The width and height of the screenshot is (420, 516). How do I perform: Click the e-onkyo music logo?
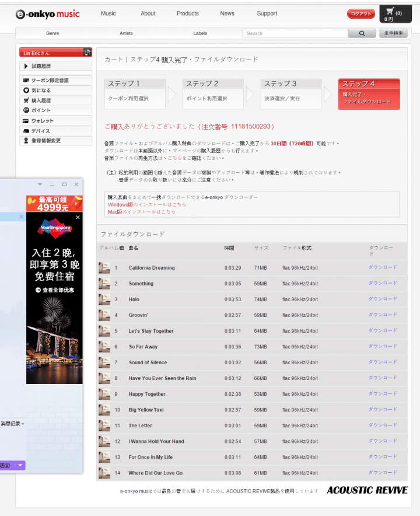pos(48,14)
